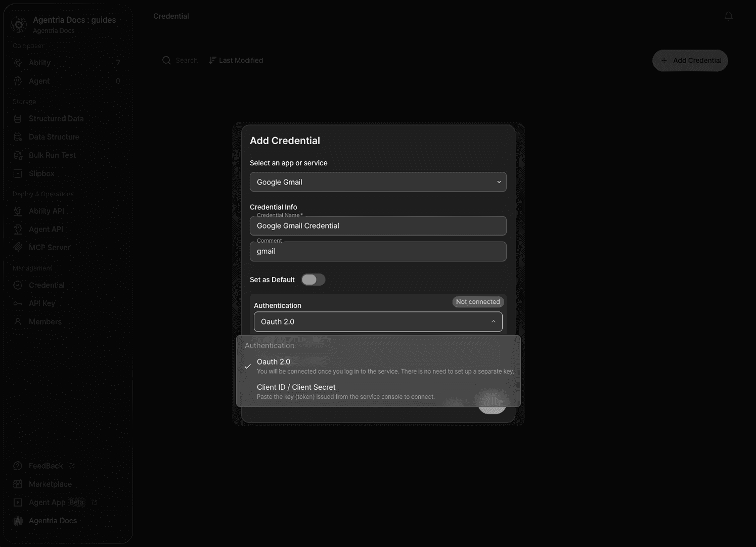The width and height of the screenshot is (756, 547).
Task: Click the Agent sidebar icon
Action: 18,81
